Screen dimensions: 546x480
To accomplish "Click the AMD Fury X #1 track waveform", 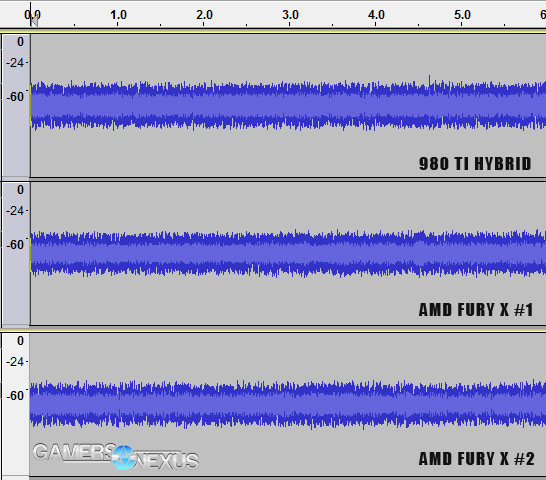I will pyautogui.click(x=288, y=253).
